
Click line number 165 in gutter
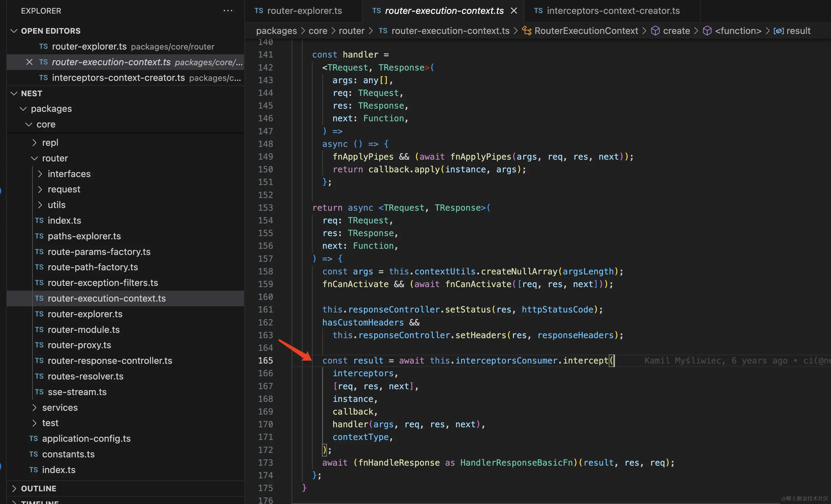(265, 361)
